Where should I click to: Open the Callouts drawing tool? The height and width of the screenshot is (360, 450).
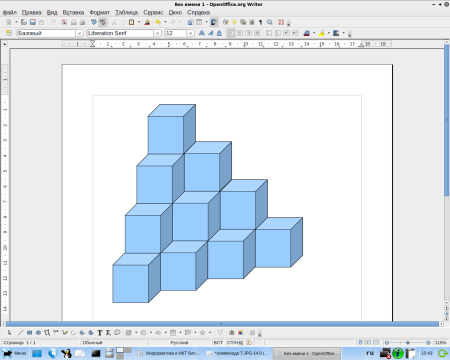coord(117,332)
